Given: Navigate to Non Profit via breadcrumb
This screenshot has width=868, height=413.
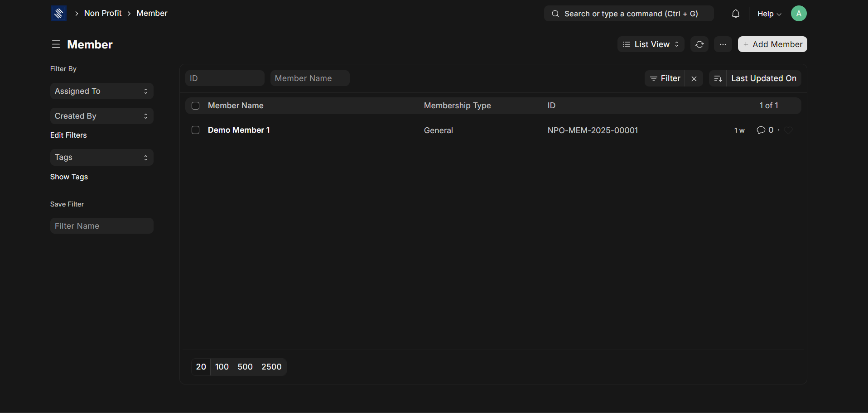Looking at the screenshot, I should point(103,13).
